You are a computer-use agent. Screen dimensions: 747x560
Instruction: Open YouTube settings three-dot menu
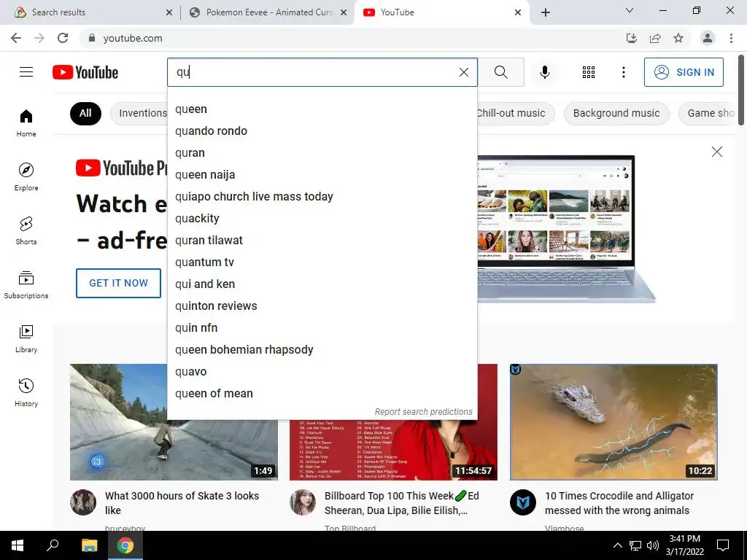click(623, 72)
